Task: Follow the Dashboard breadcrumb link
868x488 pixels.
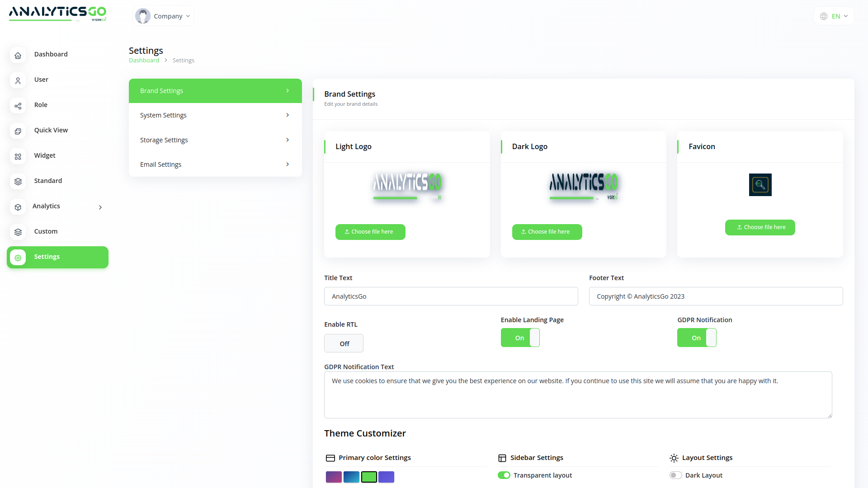Action: pyautogui.click(x=144, y=61)
